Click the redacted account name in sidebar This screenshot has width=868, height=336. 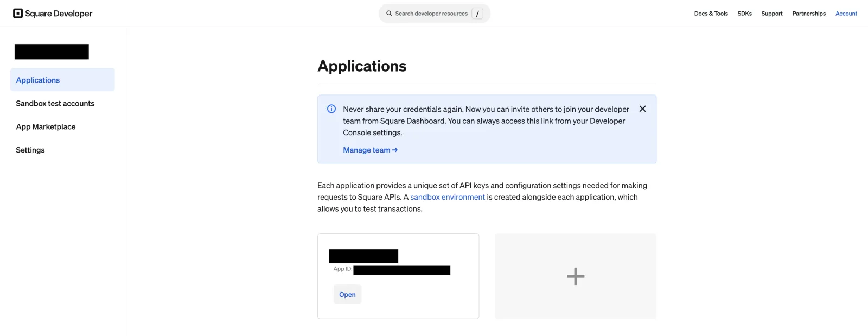52,52
